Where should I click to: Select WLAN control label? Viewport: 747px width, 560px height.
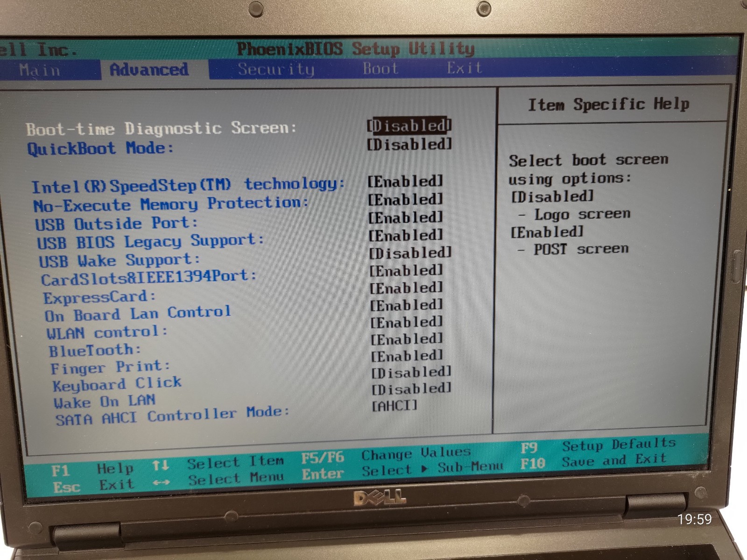pos(107,332)
